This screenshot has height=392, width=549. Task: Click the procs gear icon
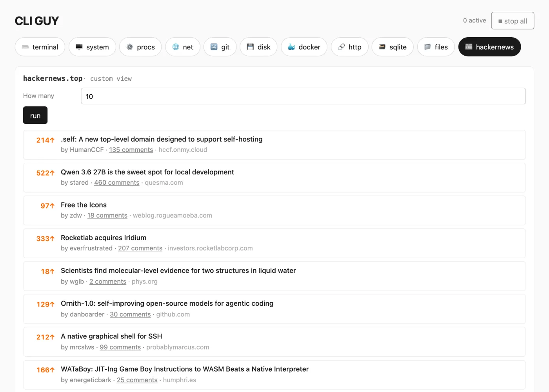[130, 47]
